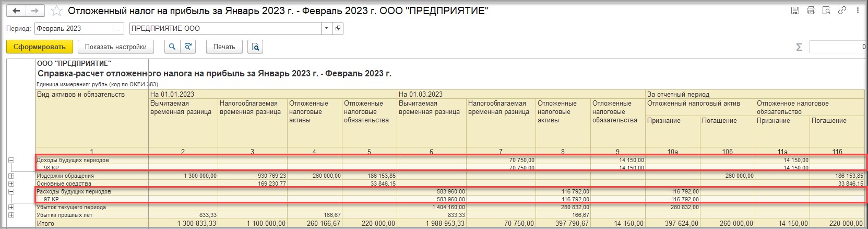Save the report using the diskette icon
This screenshot has width=868, height=229.
coord(795,10)
